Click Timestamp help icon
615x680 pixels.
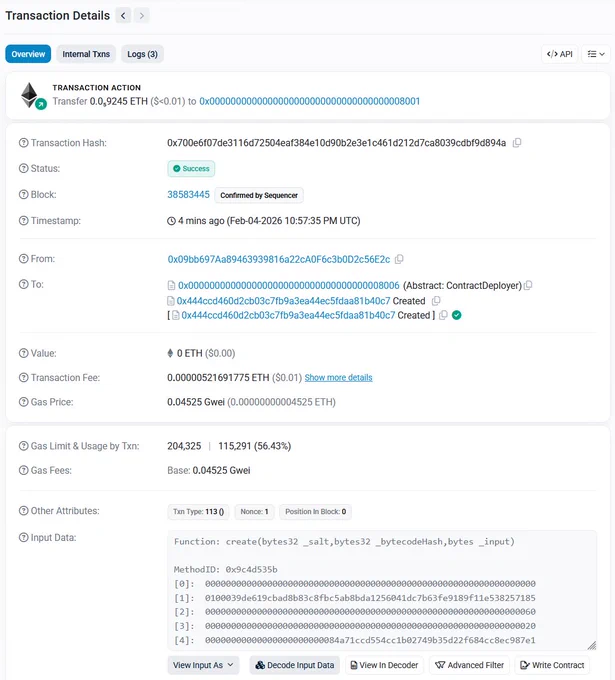click(23, 221)
